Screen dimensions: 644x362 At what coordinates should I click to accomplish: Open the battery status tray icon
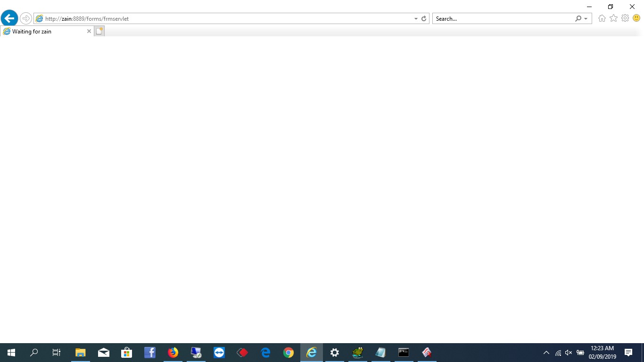(580, 353)
